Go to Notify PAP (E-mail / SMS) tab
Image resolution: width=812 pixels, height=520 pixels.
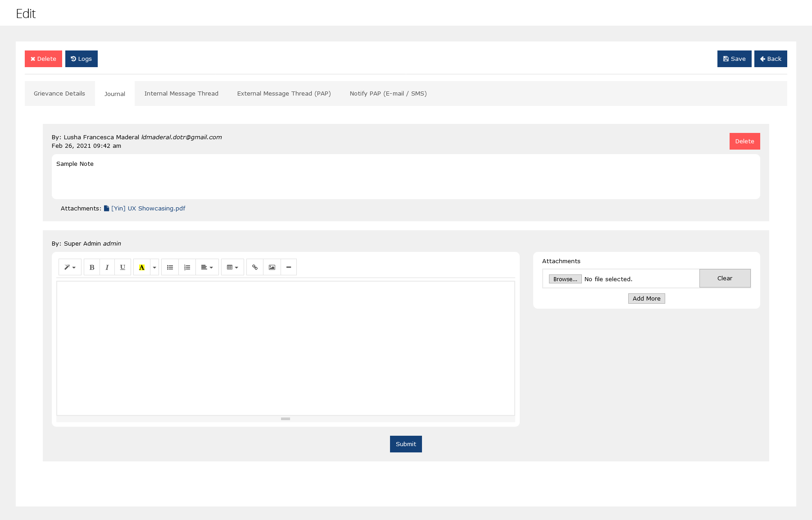click(x=388, y=94)
